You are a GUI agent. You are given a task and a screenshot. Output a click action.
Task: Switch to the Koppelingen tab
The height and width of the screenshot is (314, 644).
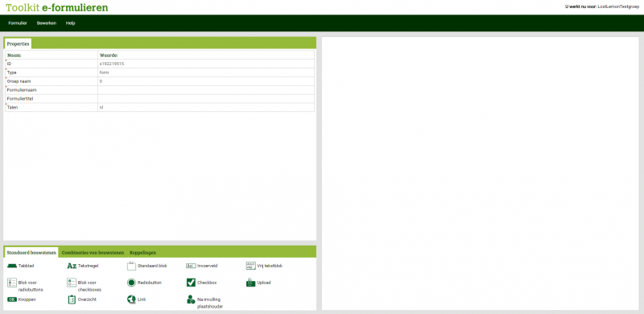click(143, 252)
